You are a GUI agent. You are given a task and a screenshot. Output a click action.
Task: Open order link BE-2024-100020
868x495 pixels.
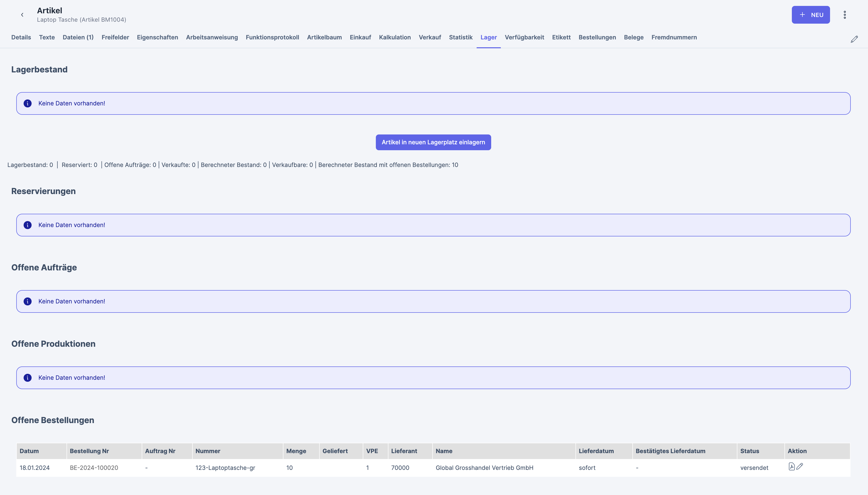pyautogui.click(x=94, y=468)
